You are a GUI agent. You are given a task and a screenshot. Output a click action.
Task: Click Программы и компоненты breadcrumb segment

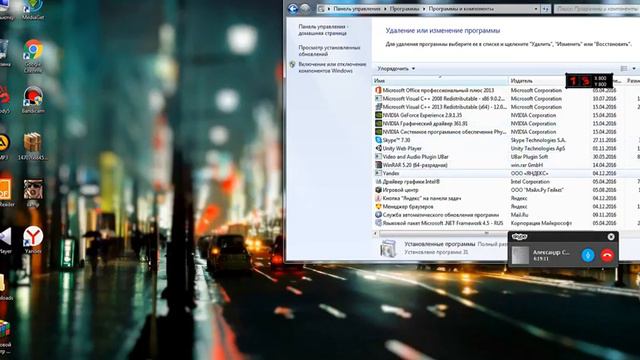coord(461,9)
